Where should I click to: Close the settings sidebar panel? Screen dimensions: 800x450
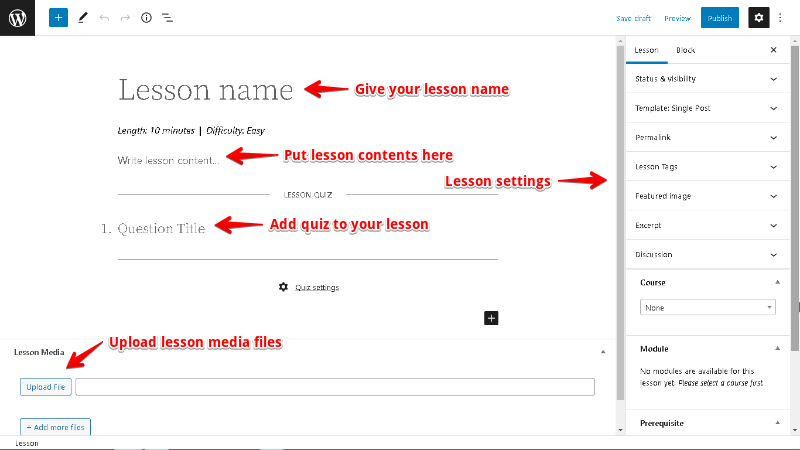[773, 50]
